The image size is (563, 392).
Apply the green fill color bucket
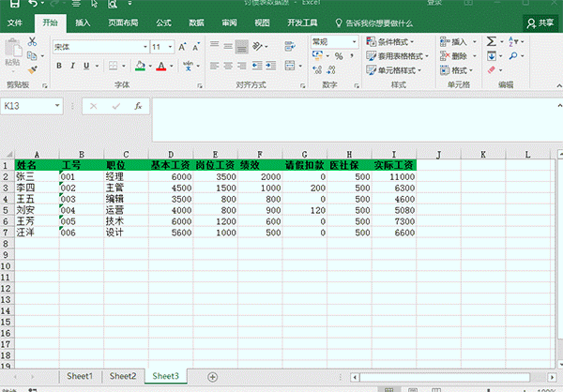[x=140, y=66]
